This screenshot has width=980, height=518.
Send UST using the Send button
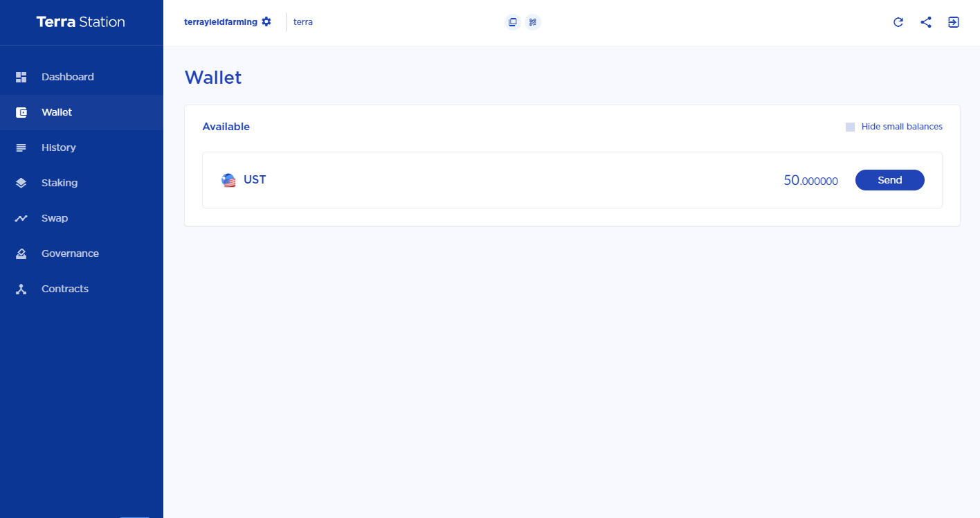point(890,180)
